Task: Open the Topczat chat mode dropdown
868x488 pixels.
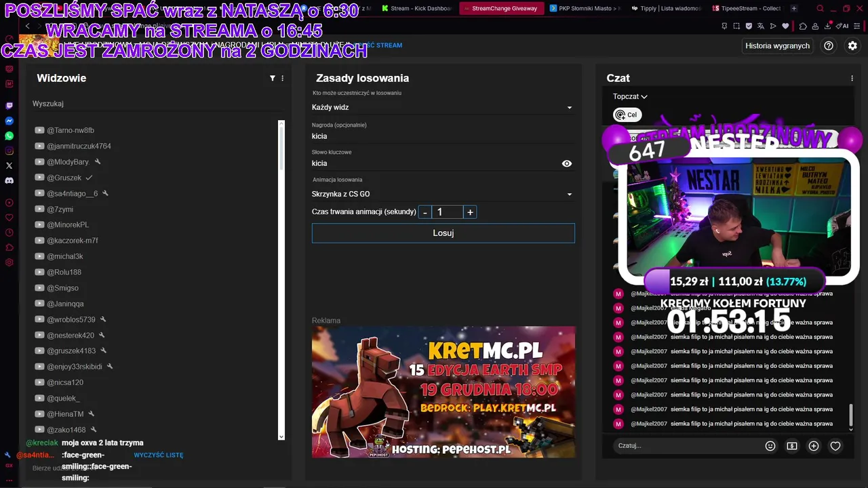Action: point(630,96)
